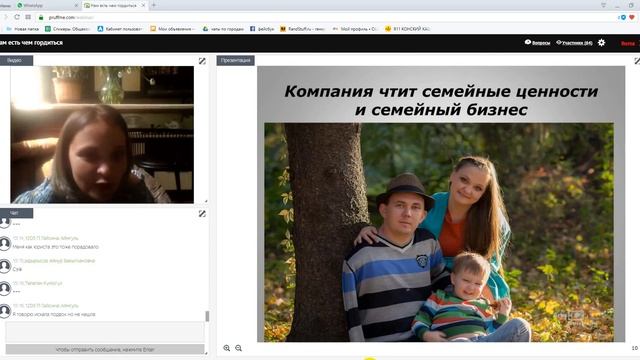Zoom out of the presentation slide
640x360 pixels.
click(238, 348)
